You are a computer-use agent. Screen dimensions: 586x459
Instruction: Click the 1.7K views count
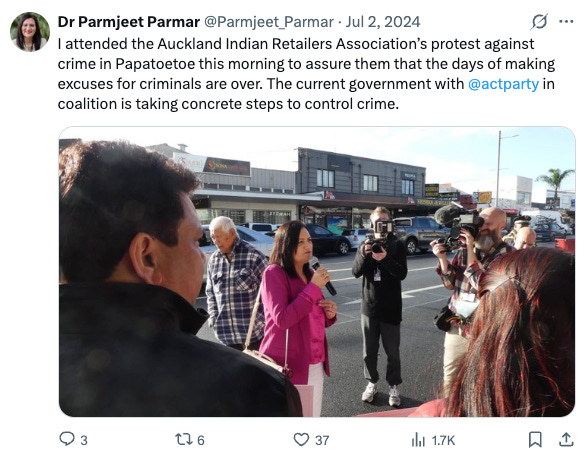[x=443, y=440]
